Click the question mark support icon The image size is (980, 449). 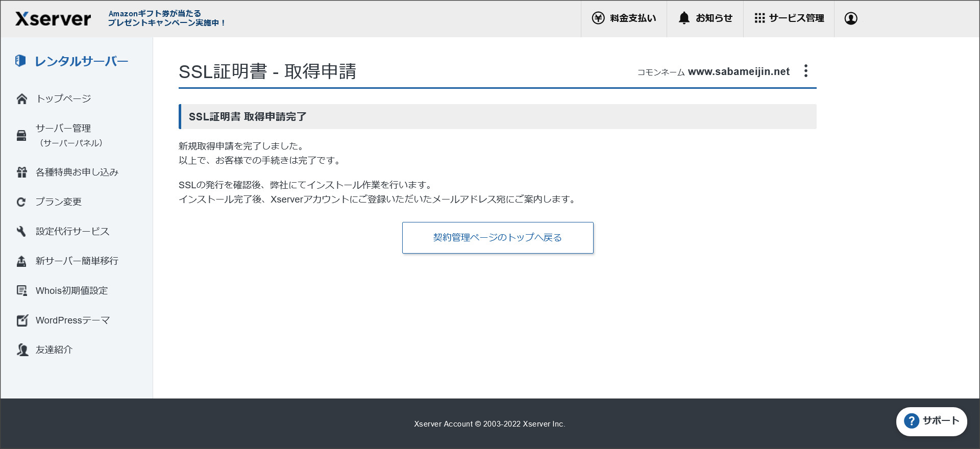[x=912, y=421]
